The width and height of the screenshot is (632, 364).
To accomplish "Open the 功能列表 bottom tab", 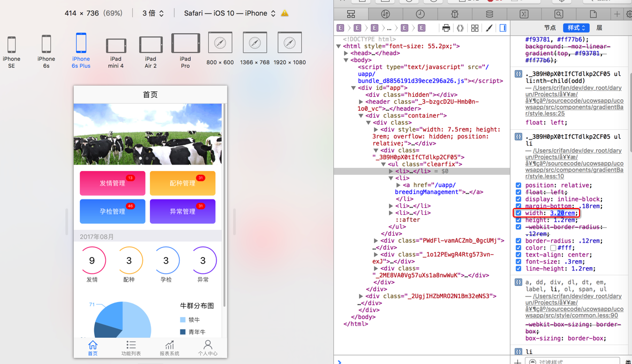I will 131,348.
